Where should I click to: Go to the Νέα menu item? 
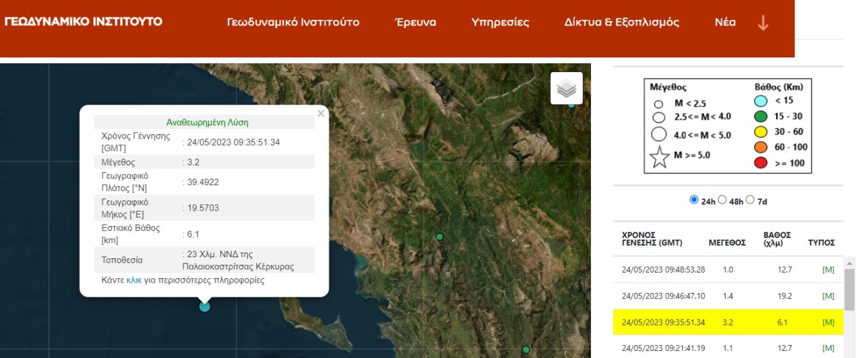(725, 22)
